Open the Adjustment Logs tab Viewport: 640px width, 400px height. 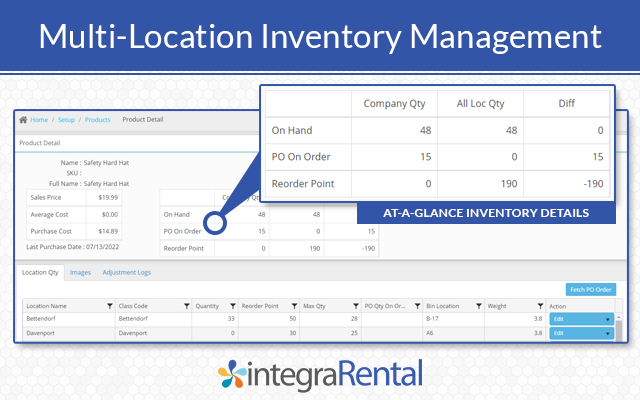point(127,272)
